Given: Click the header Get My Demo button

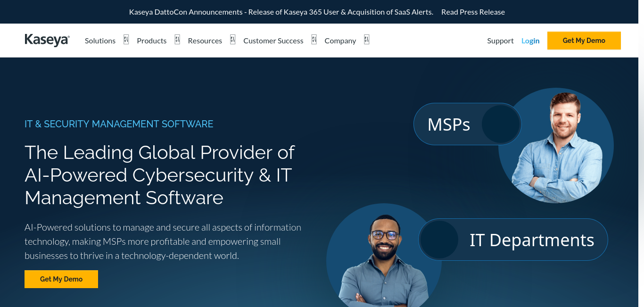Looking at the screenshot, I should click(x=584, y=41).
